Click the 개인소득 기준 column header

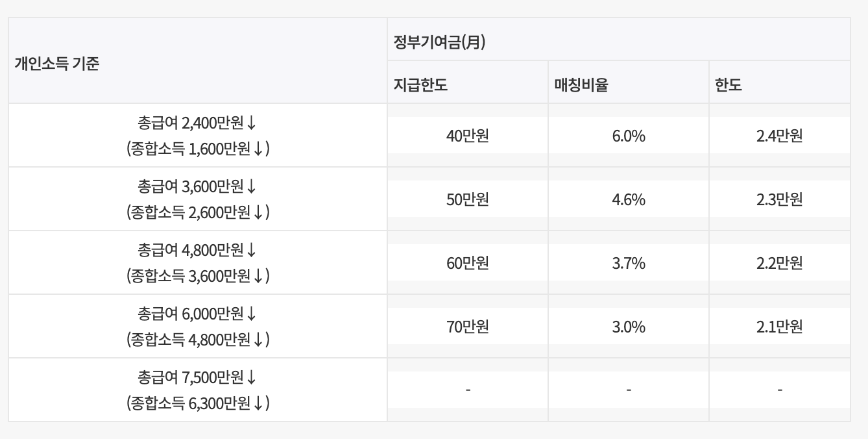click(198, 60)
